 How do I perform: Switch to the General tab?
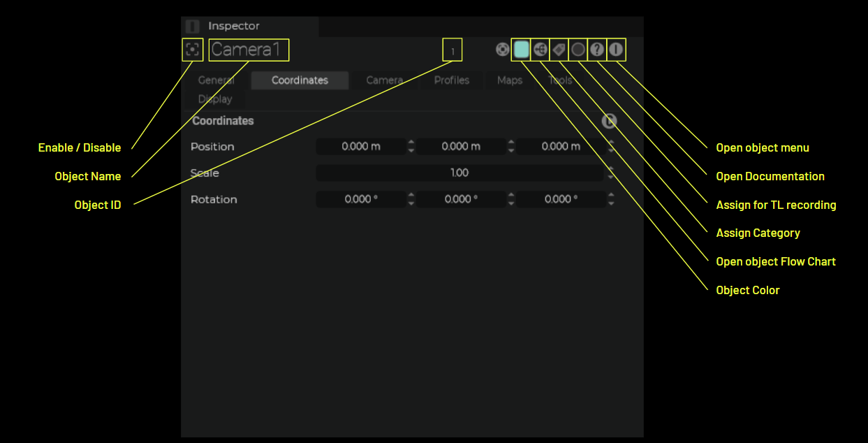[216, 80]
